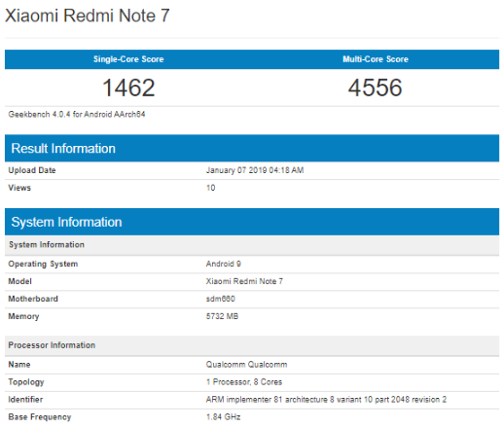Select the motherboard value sdm660

tap(221, 299)
